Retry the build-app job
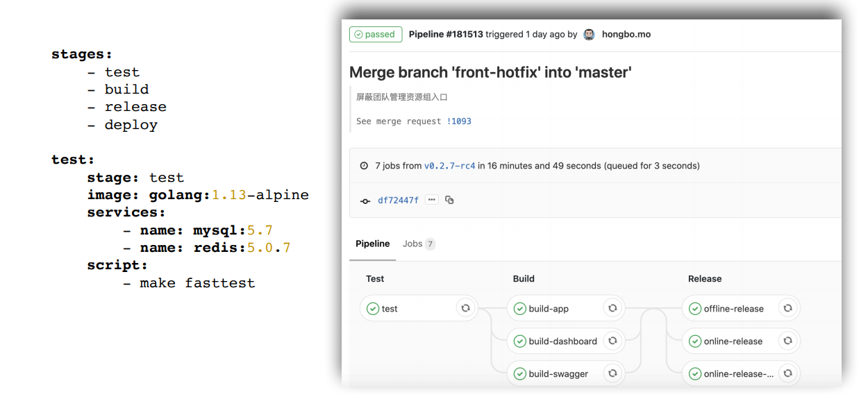This screenshot has height=399, width=868. coord(612,308)
